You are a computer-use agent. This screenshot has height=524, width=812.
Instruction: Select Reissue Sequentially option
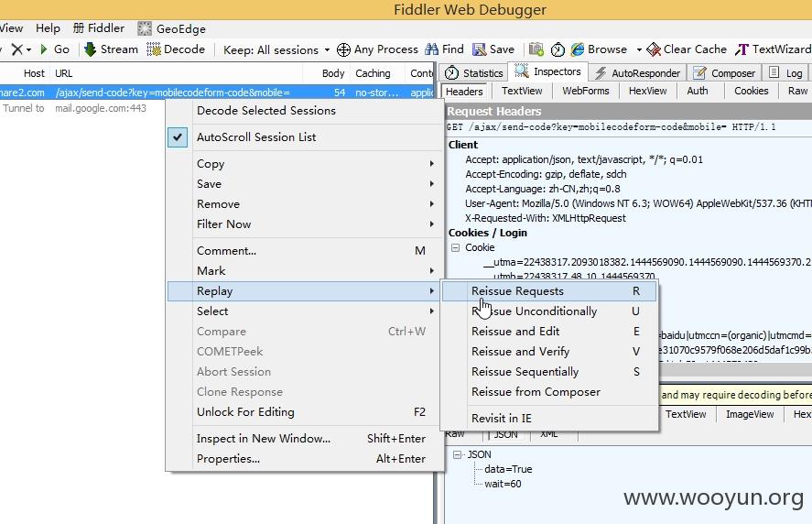(x=549, y=372)
